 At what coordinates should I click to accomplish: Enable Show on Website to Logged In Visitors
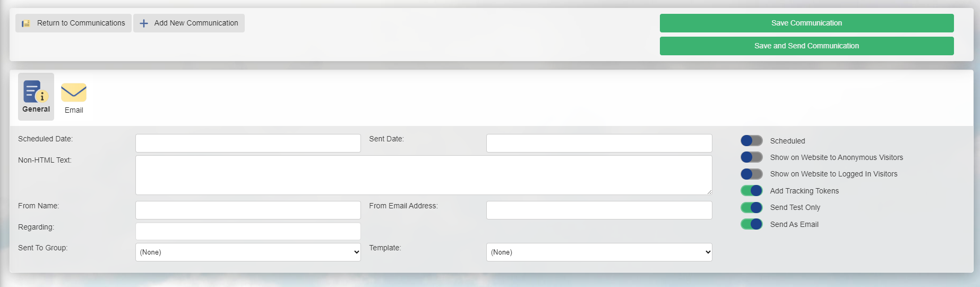point(751,174)
